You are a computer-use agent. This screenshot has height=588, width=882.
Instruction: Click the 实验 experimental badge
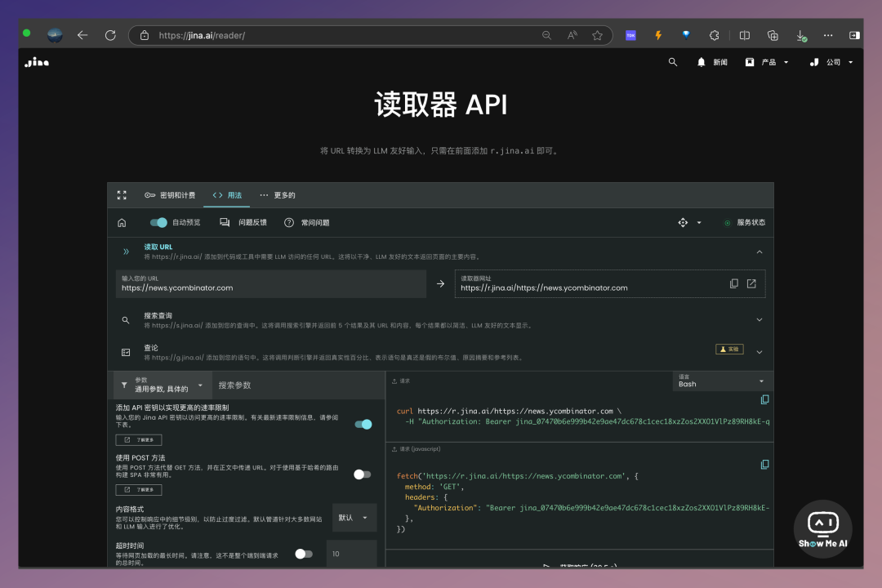(x=729, y=350)
